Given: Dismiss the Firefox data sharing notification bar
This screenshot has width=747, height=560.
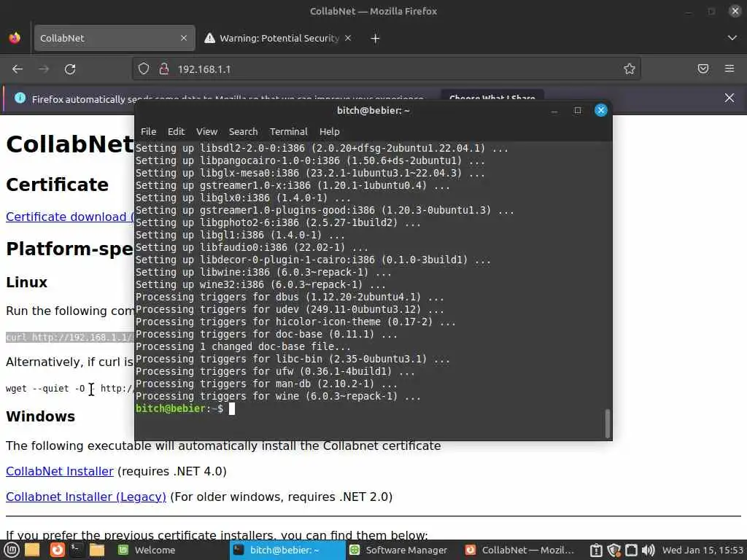Looking at the screenshot, I should (729, 98).
